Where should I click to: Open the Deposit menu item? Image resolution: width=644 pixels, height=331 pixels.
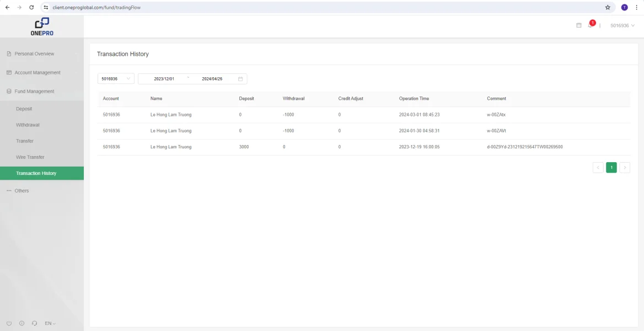click(24, 109)
